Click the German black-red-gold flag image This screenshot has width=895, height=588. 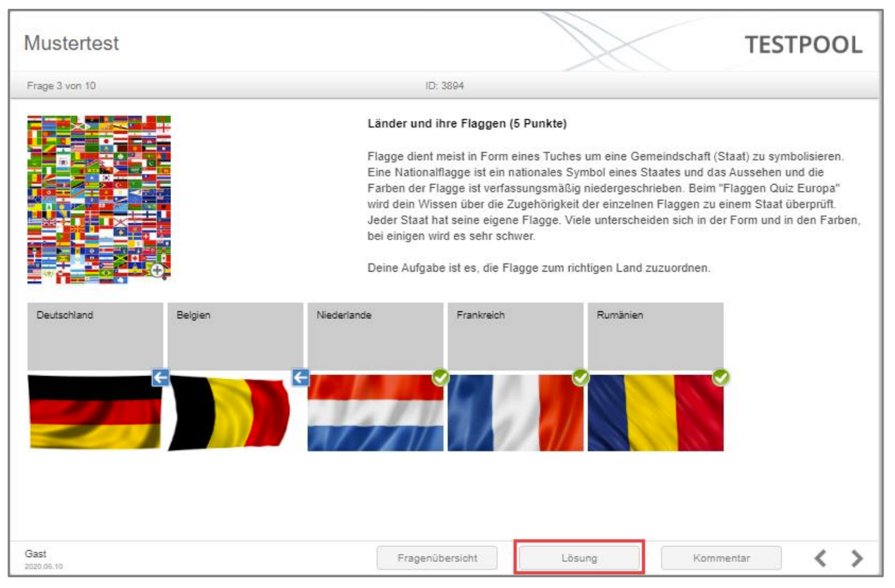click(95, 413)
